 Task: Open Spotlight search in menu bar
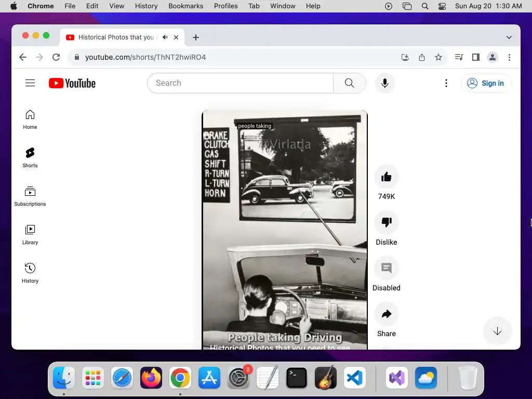[425, 6]
